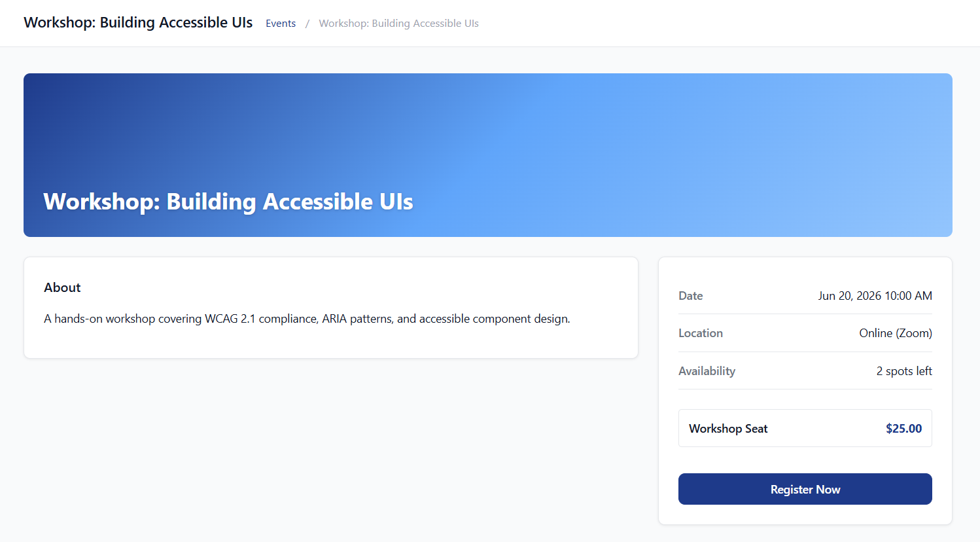
Task: Click the Register Now button
Action: 805,489
